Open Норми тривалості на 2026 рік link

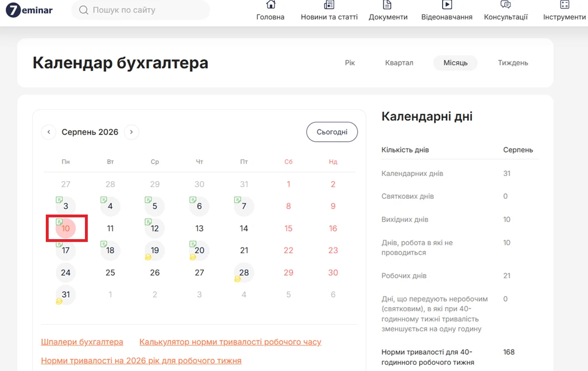(141, 360)
